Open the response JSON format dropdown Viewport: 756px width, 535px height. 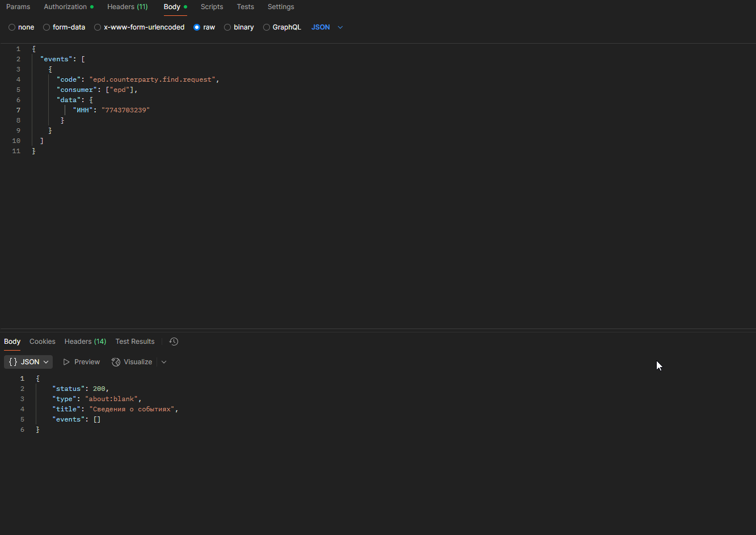28,362
